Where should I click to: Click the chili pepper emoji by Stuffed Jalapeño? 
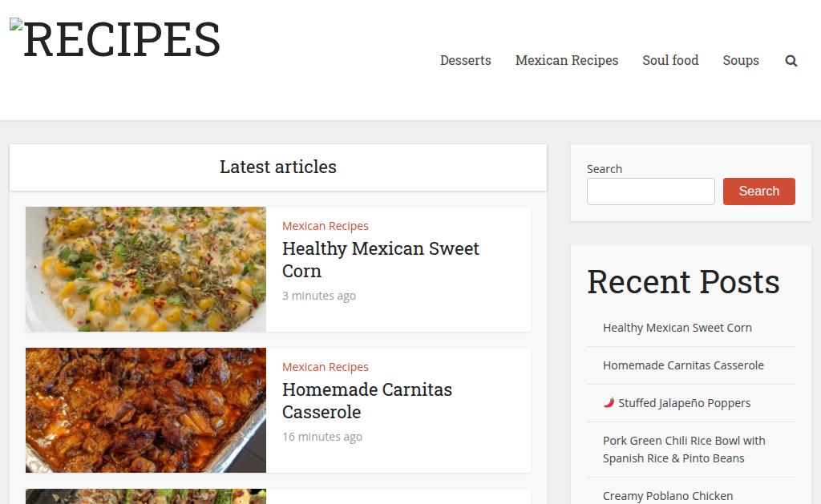coord(609,402)
